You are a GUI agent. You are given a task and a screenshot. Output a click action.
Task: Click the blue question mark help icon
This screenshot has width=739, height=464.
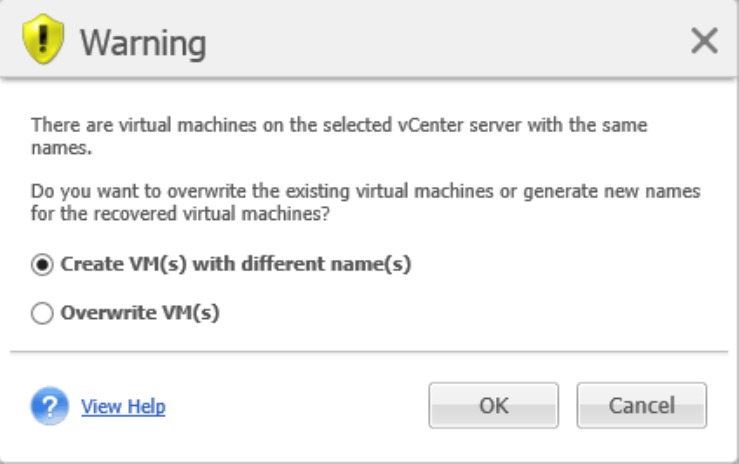click(x=48, y=406)
